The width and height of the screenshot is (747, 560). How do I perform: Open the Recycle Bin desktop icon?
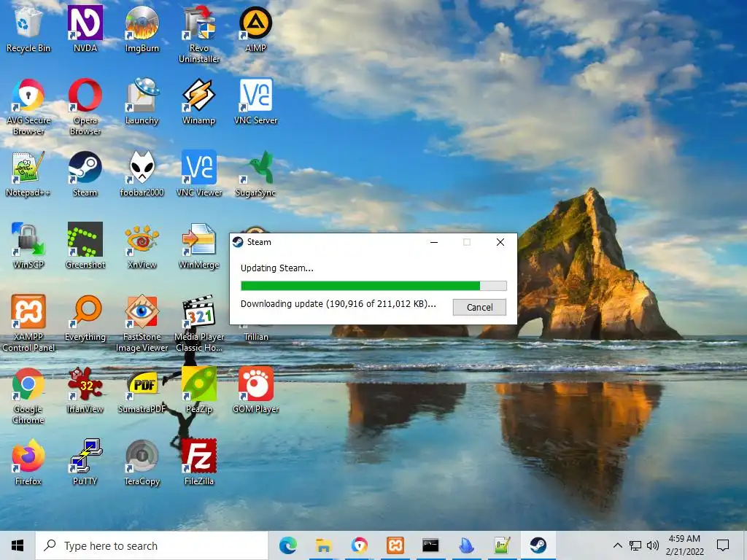point(28,28)
